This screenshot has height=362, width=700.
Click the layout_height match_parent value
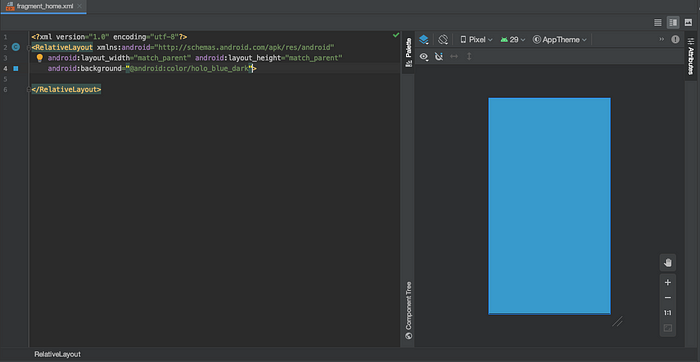click(x=314, y=58)
